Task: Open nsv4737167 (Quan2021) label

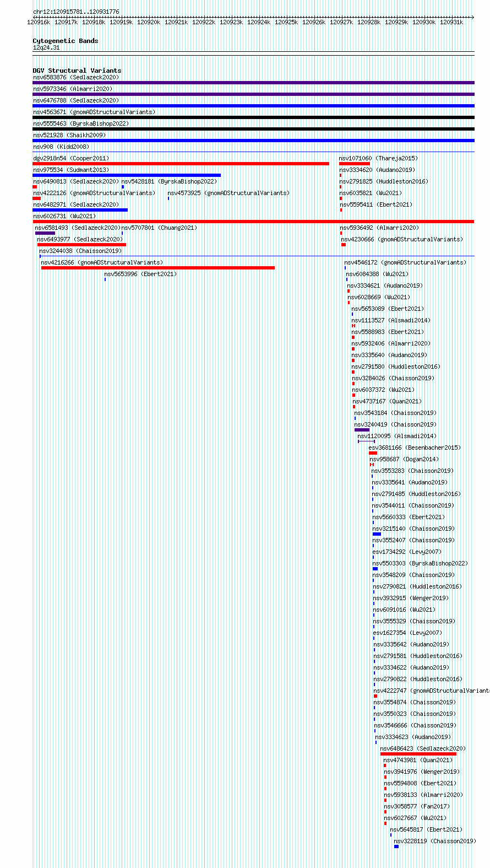Action: [388, 402]
